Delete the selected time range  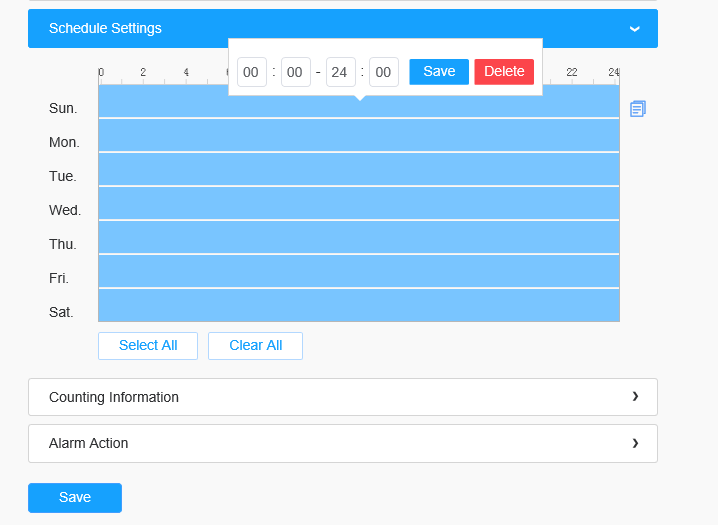coord(504,72)
